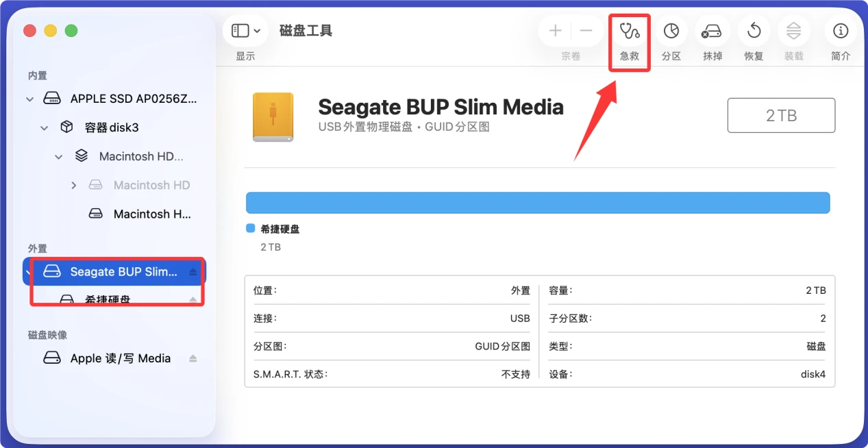Click the 内置 sidebar section header

(x=38, y=75)
